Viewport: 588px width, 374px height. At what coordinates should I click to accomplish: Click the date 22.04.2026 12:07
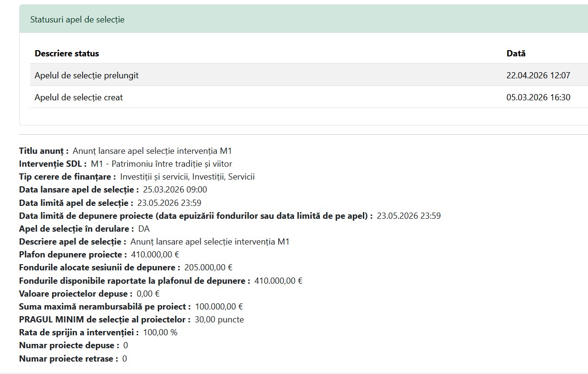[538, 75]
